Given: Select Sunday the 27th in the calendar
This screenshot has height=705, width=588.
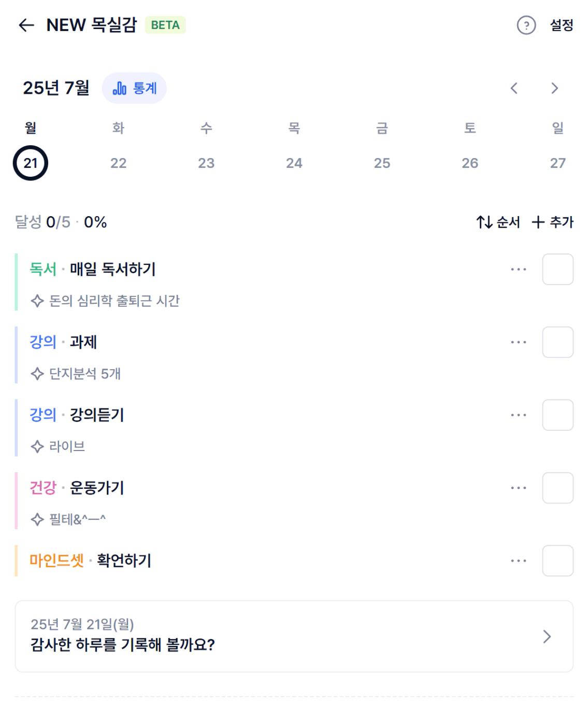Looking at the screenshot, I should click(x=557, y=163).
